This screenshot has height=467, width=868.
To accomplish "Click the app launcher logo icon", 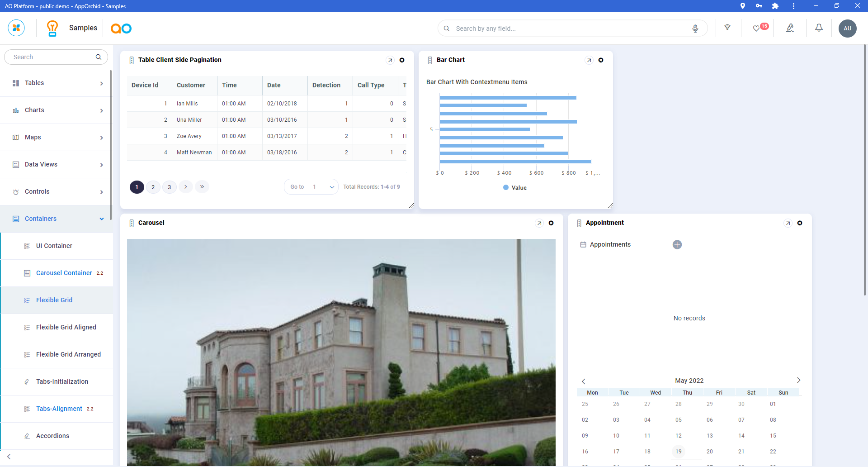I will 16,28.
